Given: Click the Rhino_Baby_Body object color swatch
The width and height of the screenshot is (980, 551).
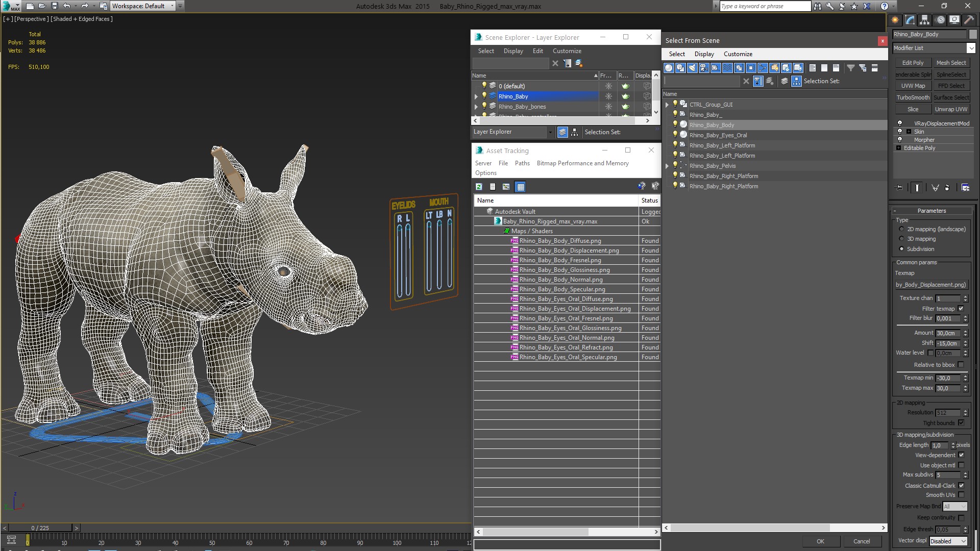Looking at the screenshot, I should pos(973,34).
